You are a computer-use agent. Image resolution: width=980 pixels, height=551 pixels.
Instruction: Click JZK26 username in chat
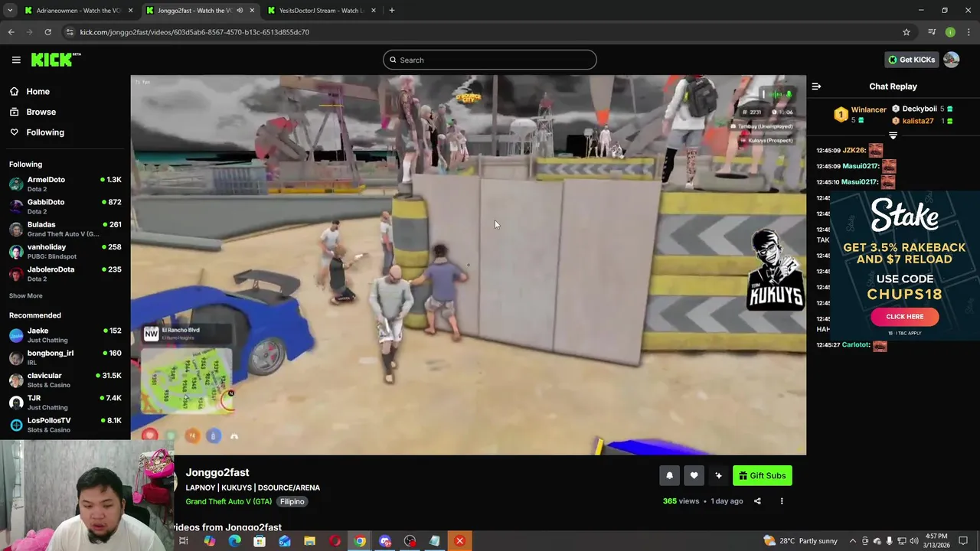(x=854, y=150)
